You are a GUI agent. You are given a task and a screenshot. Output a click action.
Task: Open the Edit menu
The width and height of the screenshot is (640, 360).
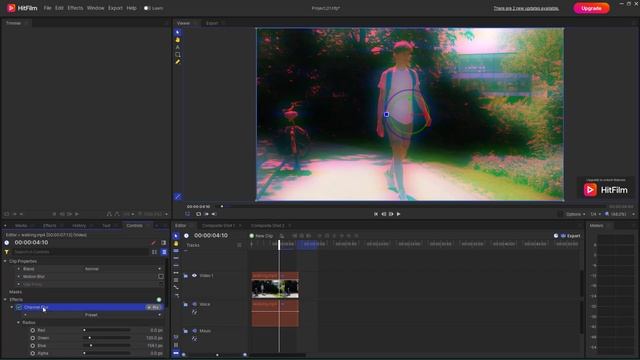[59, 8]
